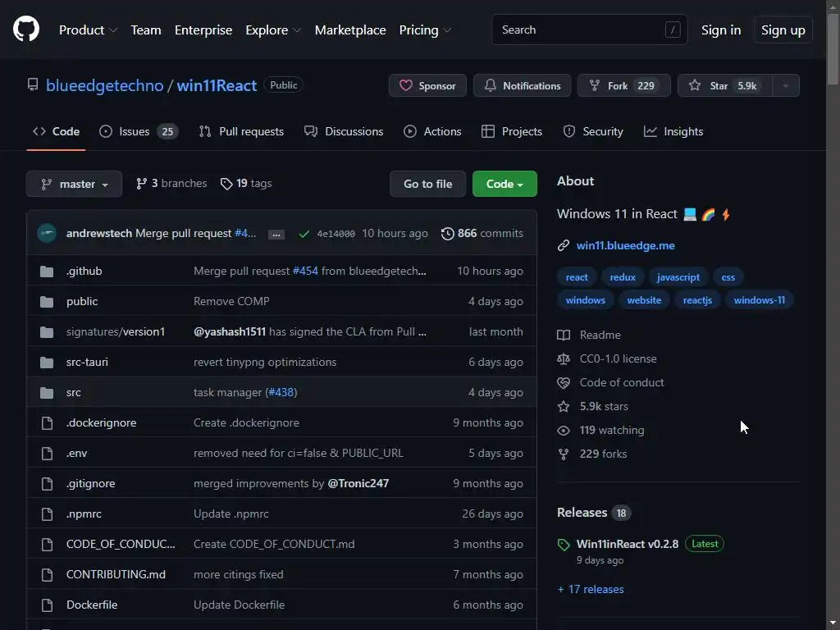
Task: Switch to the Issues tab
Action: coord(139,131)
